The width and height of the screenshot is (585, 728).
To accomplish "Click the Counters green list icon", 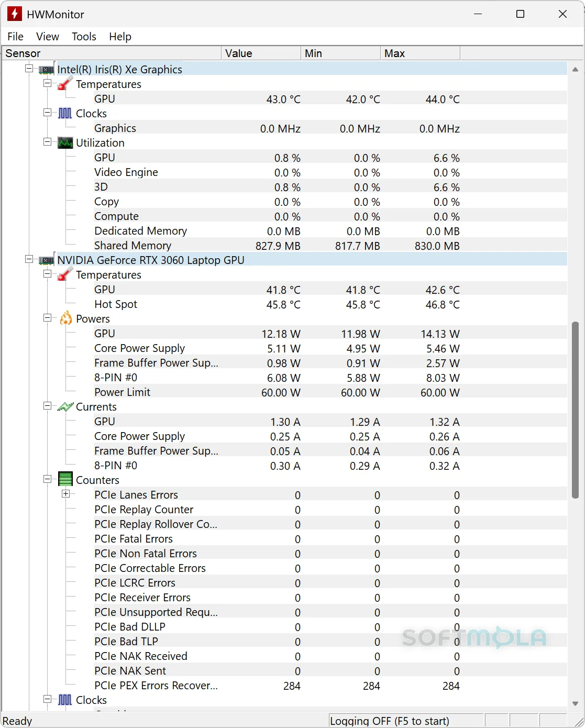I will coord(65,479).
